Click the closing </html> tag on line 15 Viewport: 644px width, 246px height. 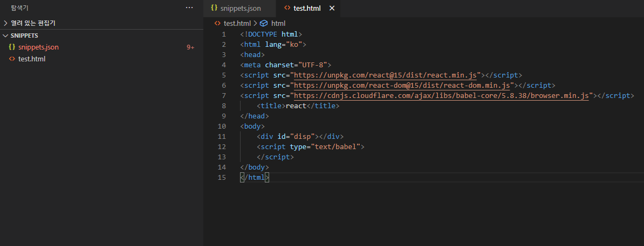tap(255, 178)
